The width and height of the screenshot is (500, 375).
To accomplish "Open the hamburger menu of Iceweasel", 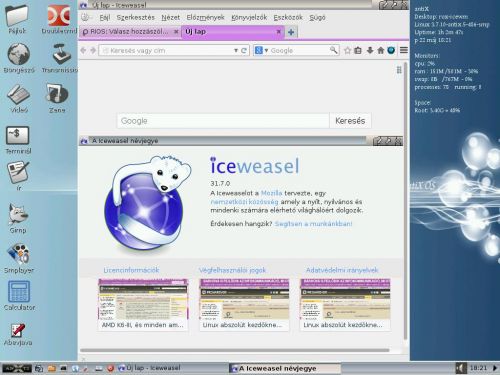I will click(404, 50).
